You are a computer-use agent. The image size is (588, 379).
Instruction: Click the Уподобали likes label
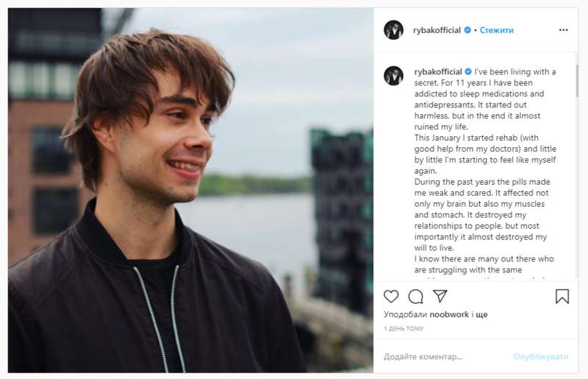tap(401, 314)
